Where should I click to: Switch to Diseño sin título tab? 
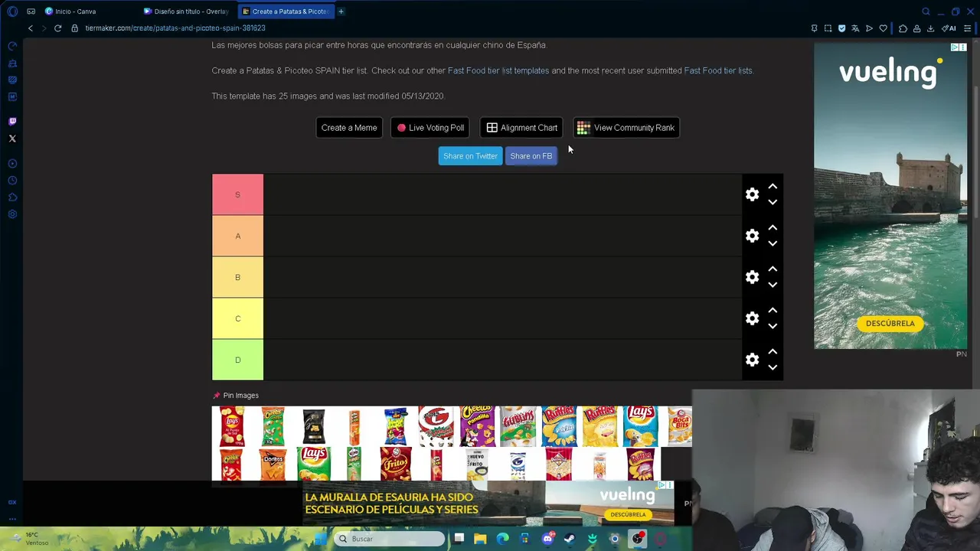[188, 11]
